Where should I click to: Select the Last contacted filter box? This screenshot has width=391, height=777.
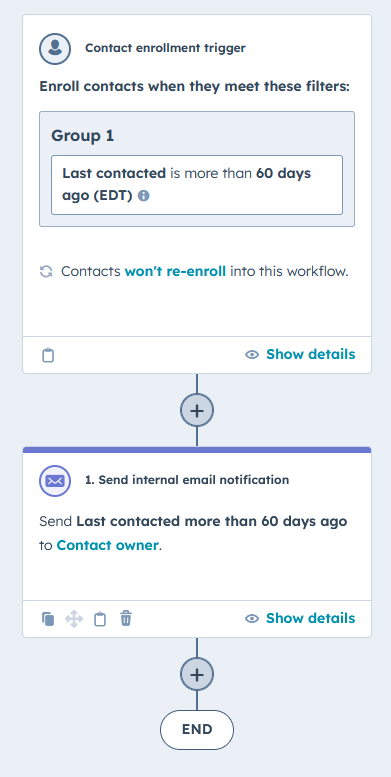[197, 185]
